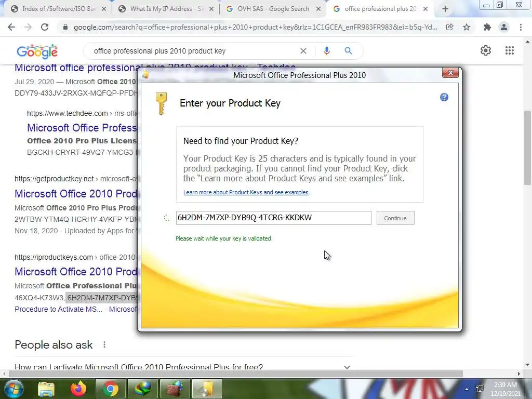Viewport: 532px width, 399px height.
Task: Open the Chrome profile avatar
Action: pos(504,27)
